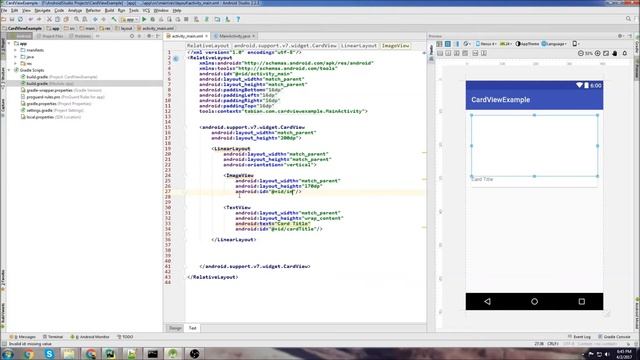The image size is (640, 360).
Task: Collapse the app module tree node
Action: [x=9, y=43]
